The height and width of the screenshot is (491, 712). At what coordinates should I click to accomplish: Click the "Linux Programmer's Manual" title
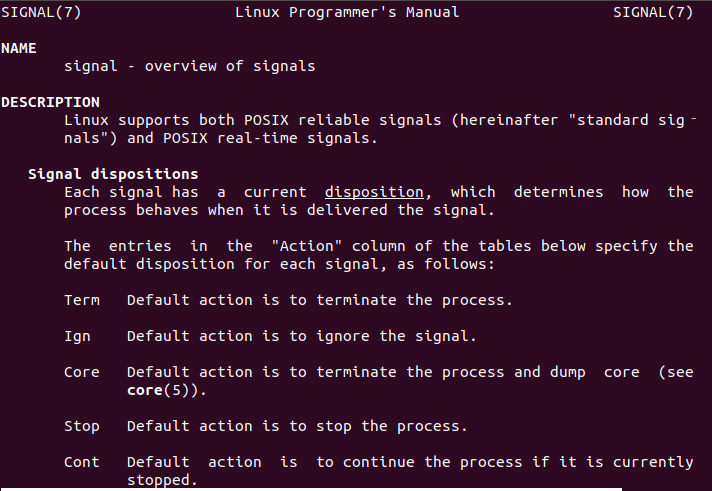click(x=347, y=12)
